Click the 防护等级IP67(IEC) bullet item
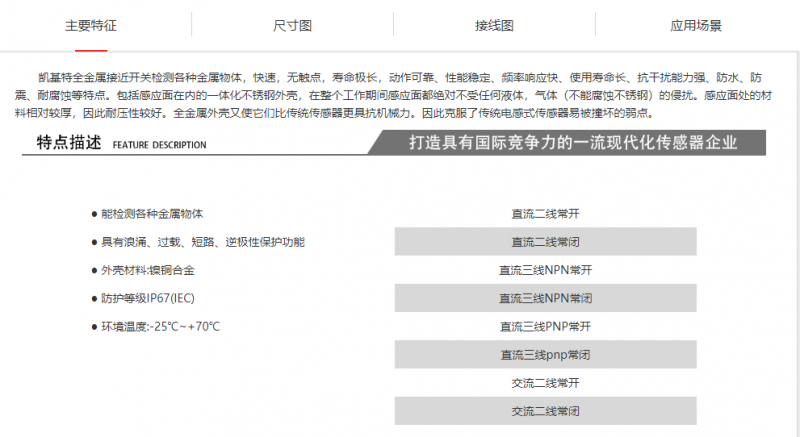This screenshot has width=800, height=437. click(149, 298)
